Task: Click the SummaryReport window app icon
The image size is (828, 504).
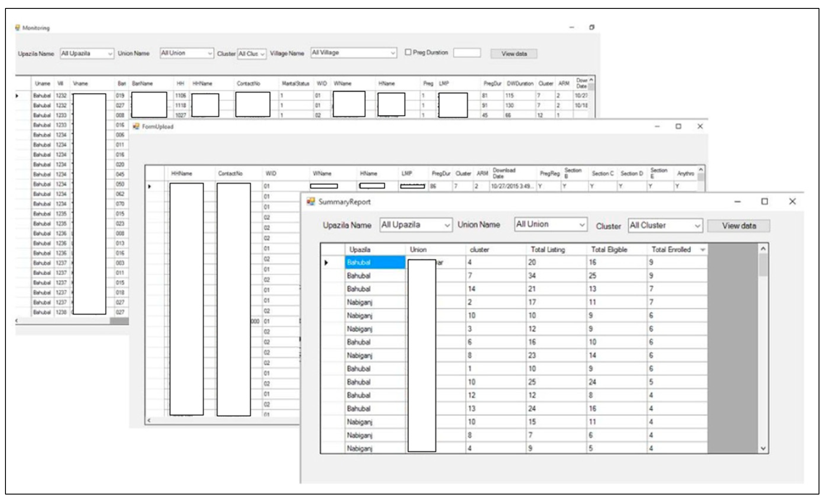Action: coord(311,202)
